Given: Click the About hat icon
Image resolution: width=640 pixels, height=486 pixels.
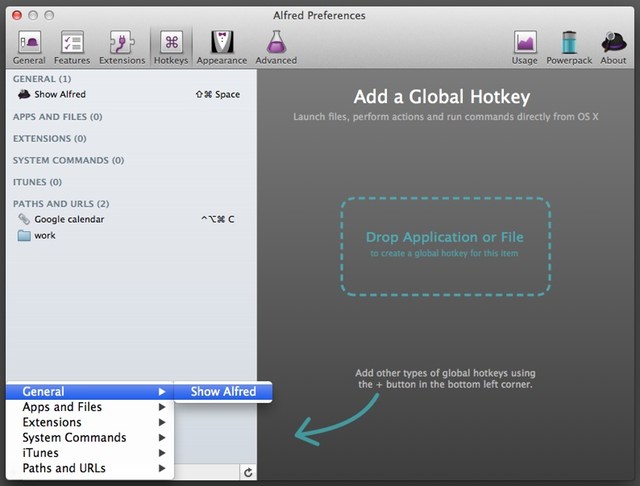Looking at the screenshot, I should pyautogui.click(x=613, y=45).
